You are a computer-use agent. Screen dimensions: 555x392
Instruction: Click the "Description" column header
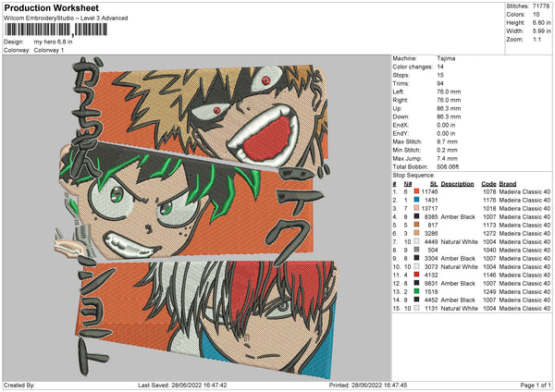tap(457, 184)
